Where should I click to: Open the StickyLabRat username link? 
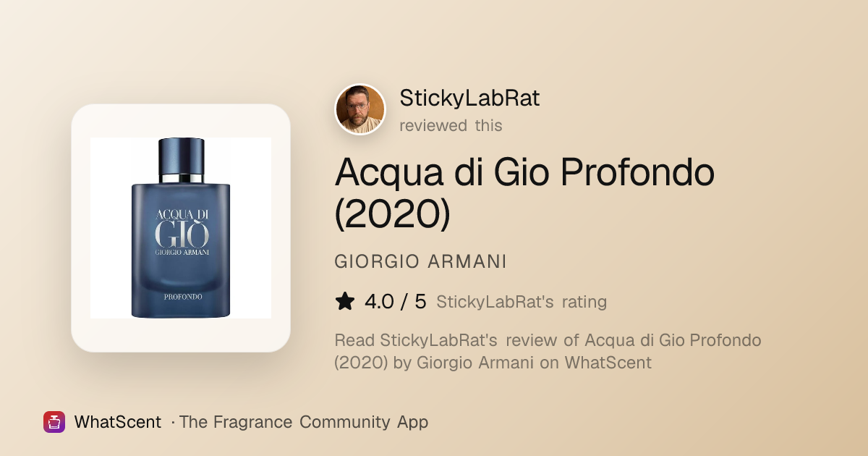pos(469,98)
